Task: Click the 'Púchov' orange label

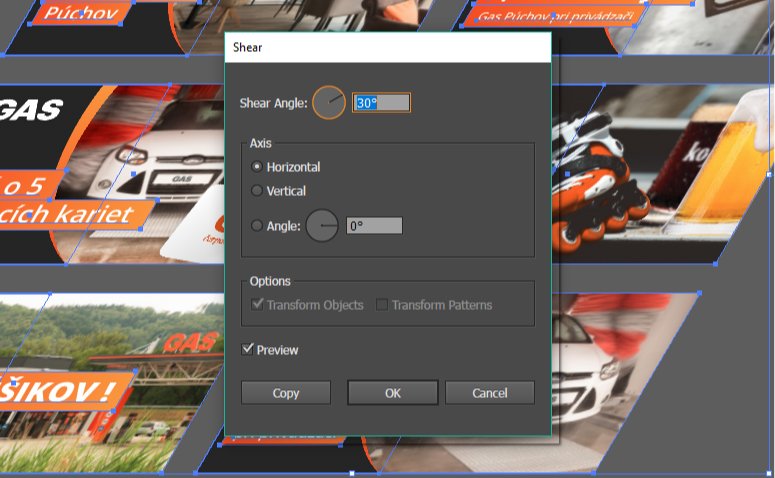Action: tap(82, 13)
